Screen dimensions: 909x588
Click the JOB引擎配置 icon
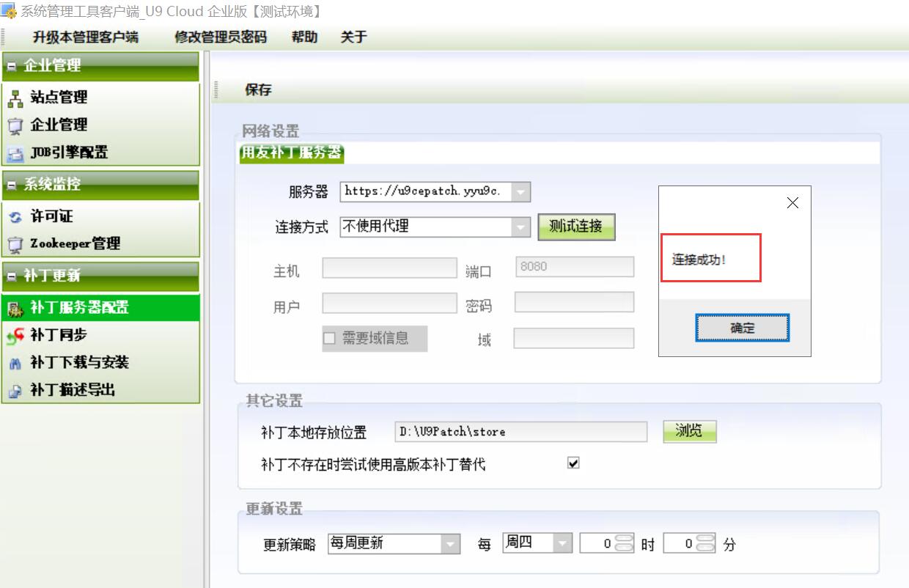click(x=15, y=153)
